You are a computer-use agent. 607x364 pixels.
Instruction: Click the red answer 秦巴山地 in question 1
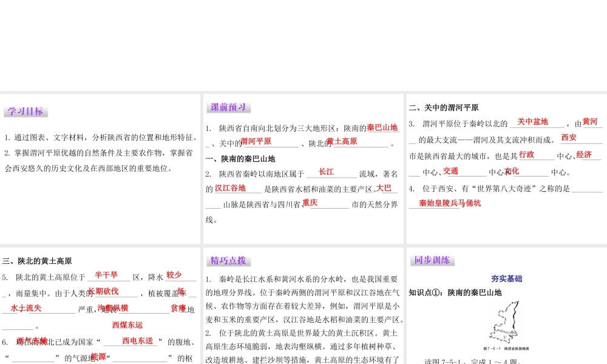382,127
